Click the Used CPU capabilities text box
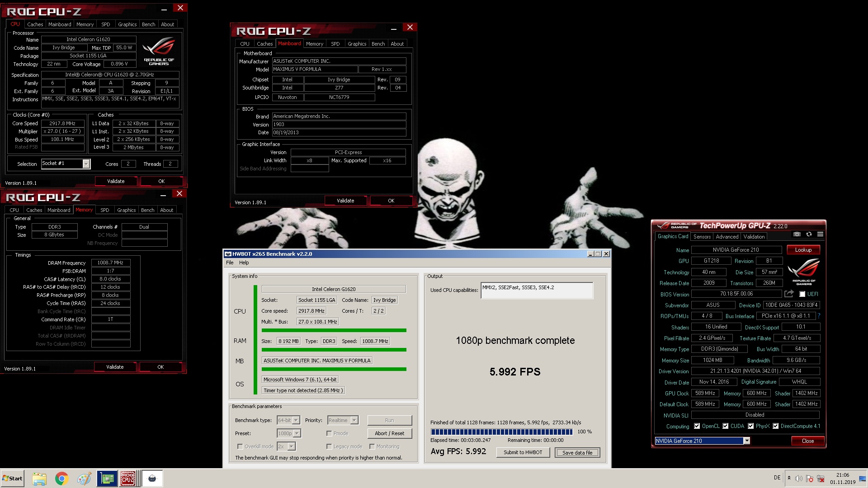 point(537,291)
